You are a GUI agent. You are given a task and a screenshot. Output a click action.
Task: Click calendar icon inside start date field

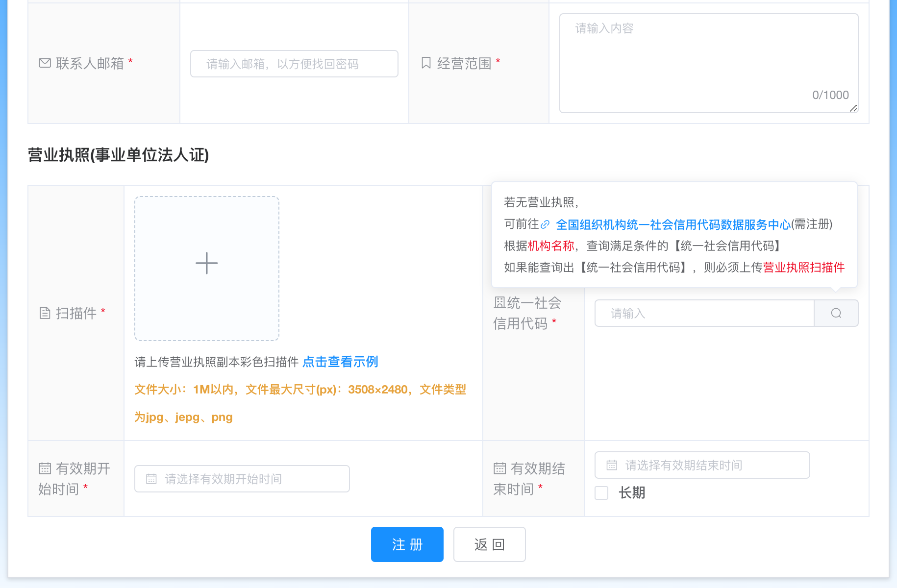[x=151, y=479]
